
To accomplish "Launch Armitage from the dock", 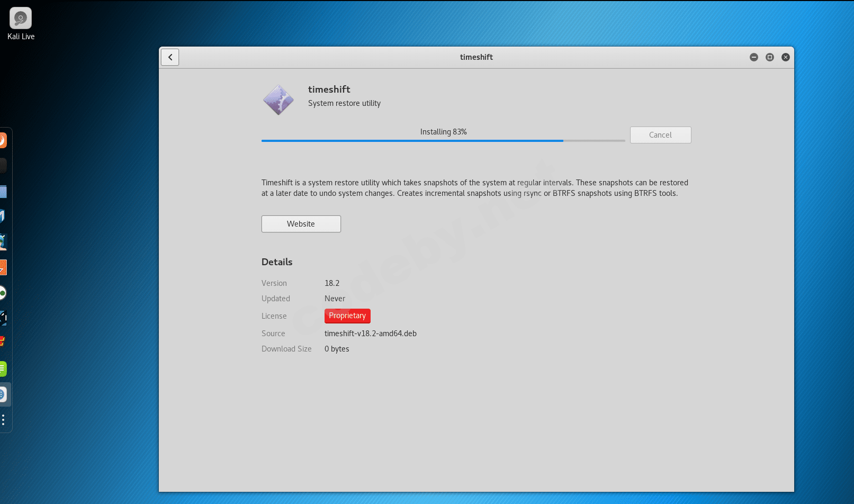I will pos(3,242).
